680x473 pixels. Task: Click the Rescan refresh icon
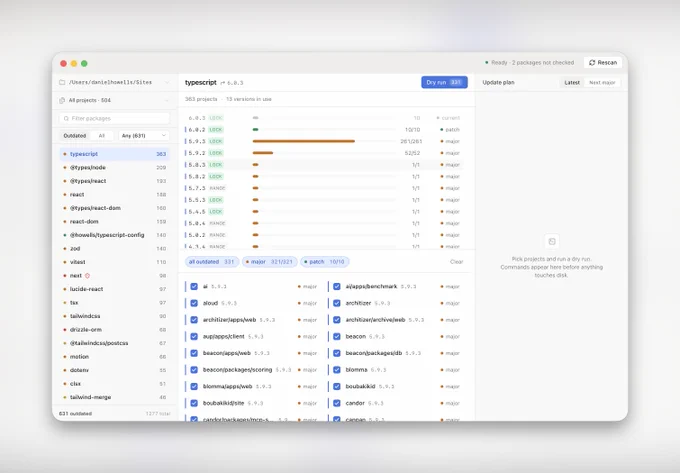pos(592,63)
